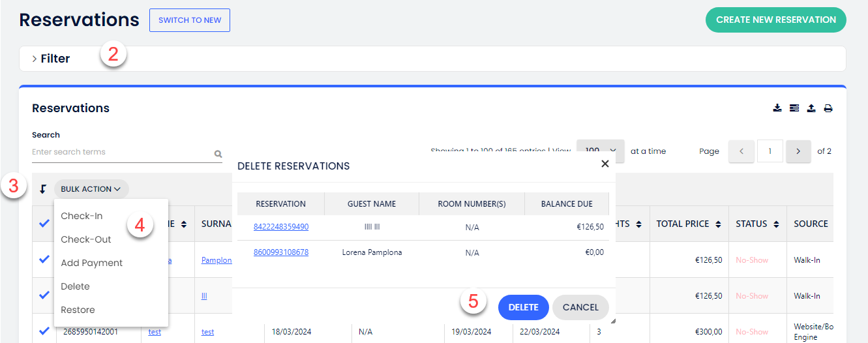
Task: Click the upload icon in table toolbar
Action: click(811, 108)
